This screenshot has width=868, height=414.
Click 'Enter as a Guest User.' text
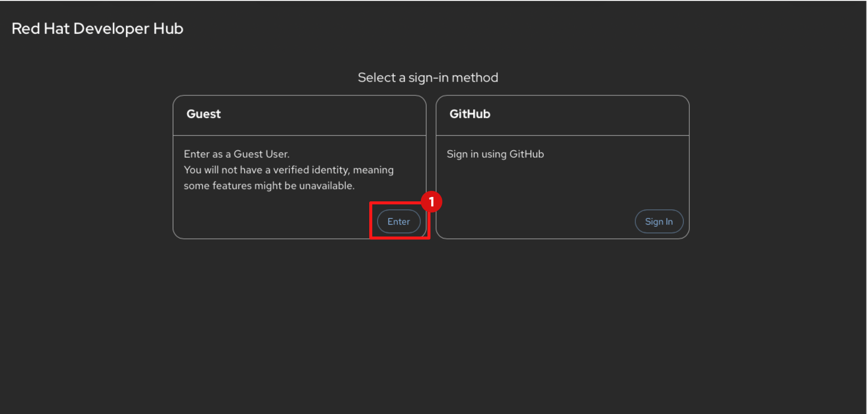pos(236,154)
